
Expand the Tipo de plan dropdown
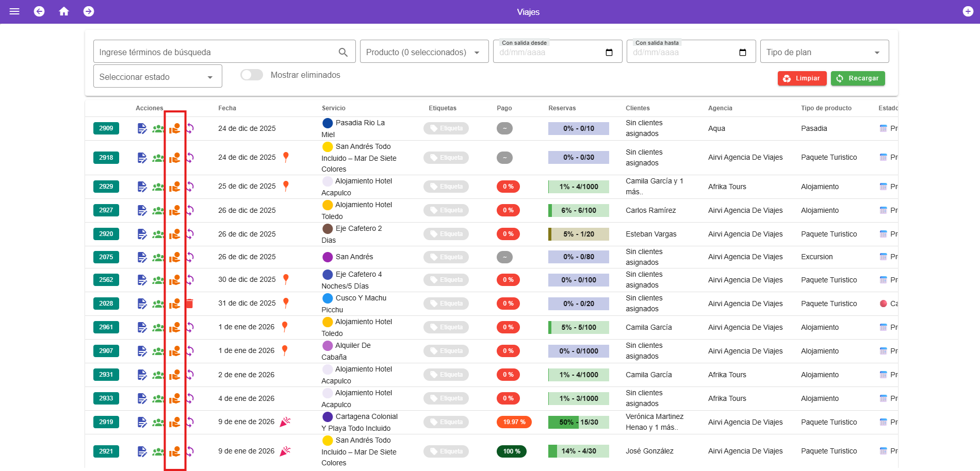click(824, 52)
